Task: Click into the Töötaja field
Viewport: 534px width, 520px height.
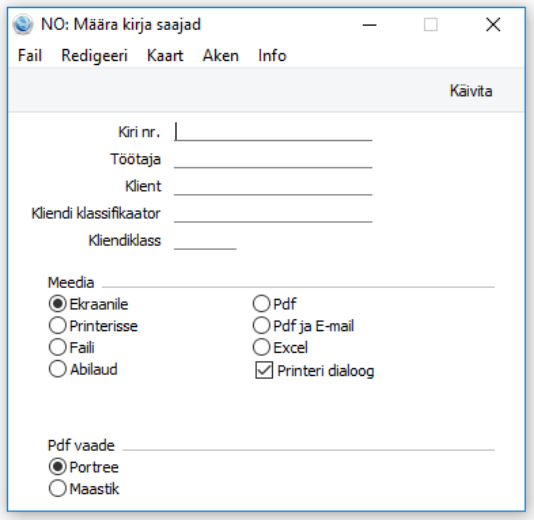Action: click(273, 159)
